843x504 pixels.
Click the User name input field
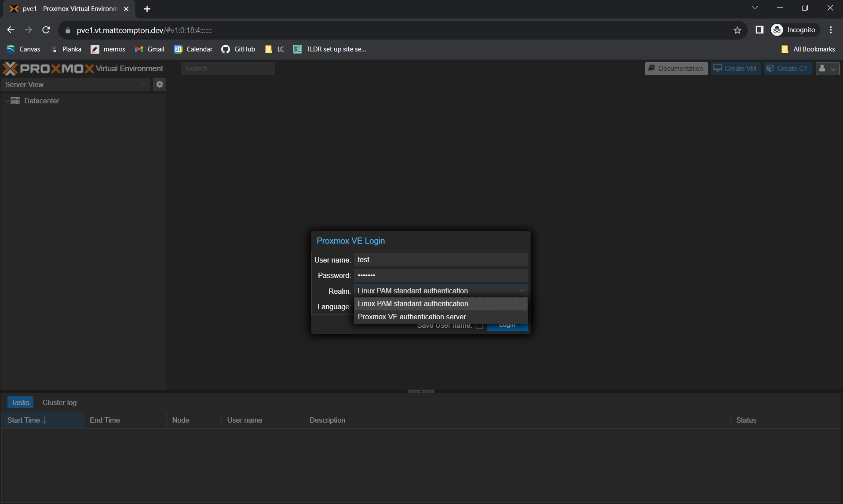pyautogui.click(x=441, y=260)
